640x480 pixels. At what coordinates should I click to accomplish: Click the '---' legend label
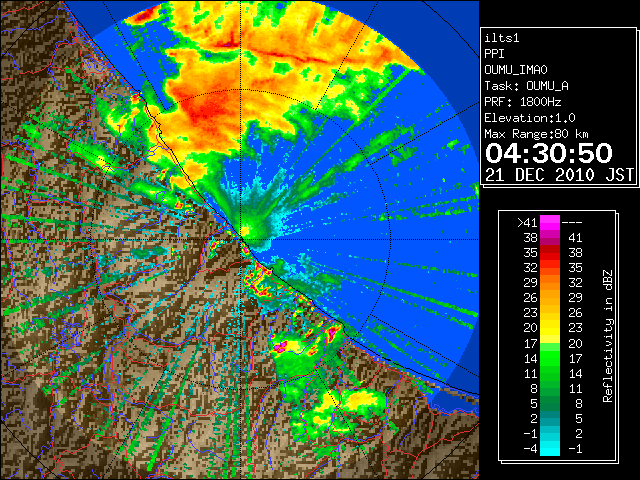(572, 222)
